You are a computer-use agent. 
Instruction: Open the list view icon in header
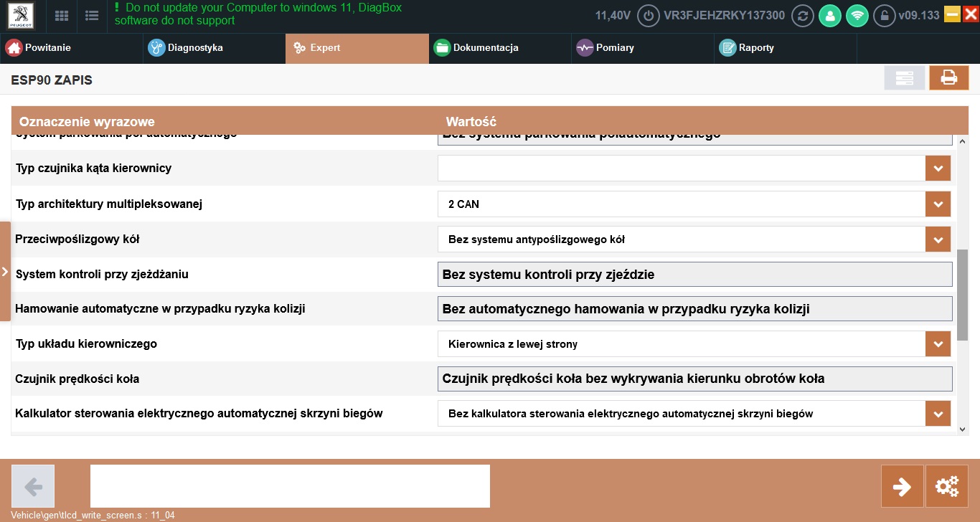point(92,16)
